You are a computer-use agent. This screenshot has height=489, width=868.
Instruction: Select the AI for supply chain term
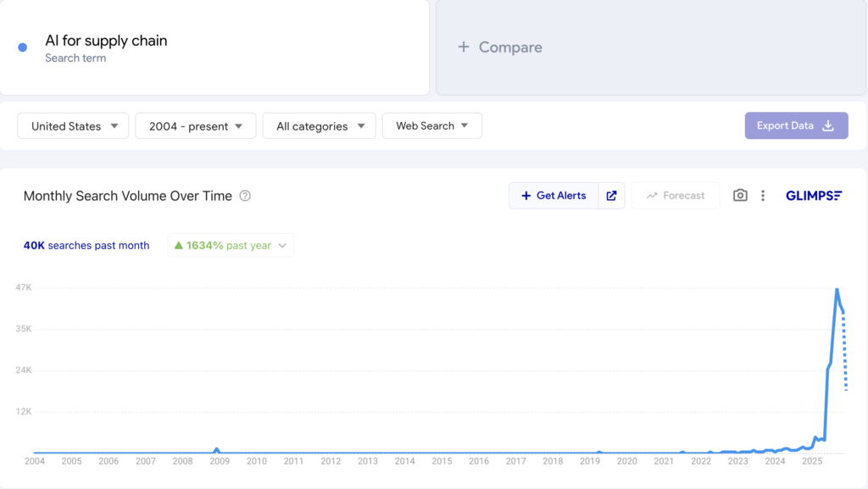click(x=106, y=41)
